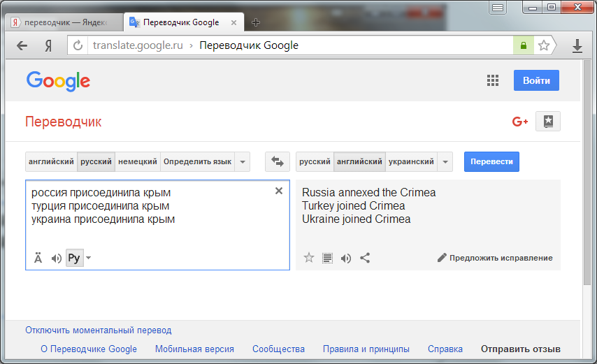Open browser downloads arrow icon
The width and height of the screenshot is (597, 364).
point(577,45)
